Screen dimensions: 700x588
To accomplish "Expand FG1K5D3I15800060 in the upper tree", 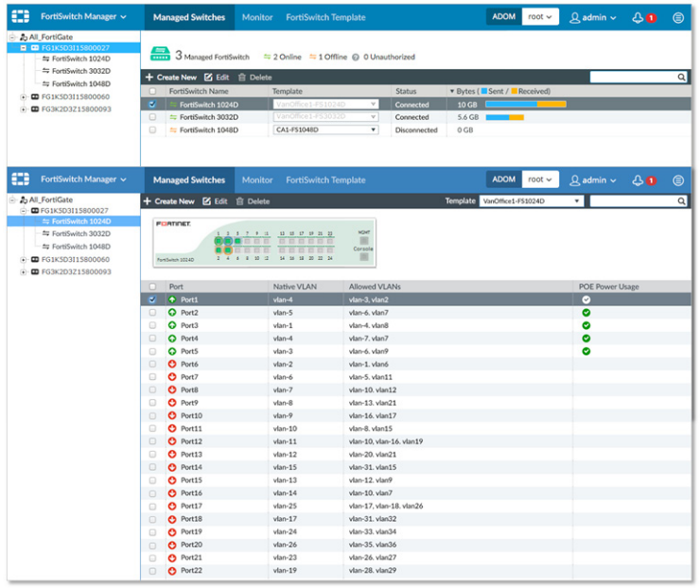I will click(24, 96).
